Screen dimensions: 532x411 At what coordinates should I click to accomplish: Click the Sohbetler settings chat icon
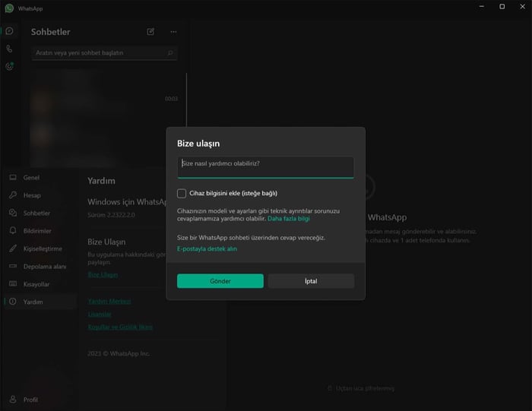pos(13,213)
